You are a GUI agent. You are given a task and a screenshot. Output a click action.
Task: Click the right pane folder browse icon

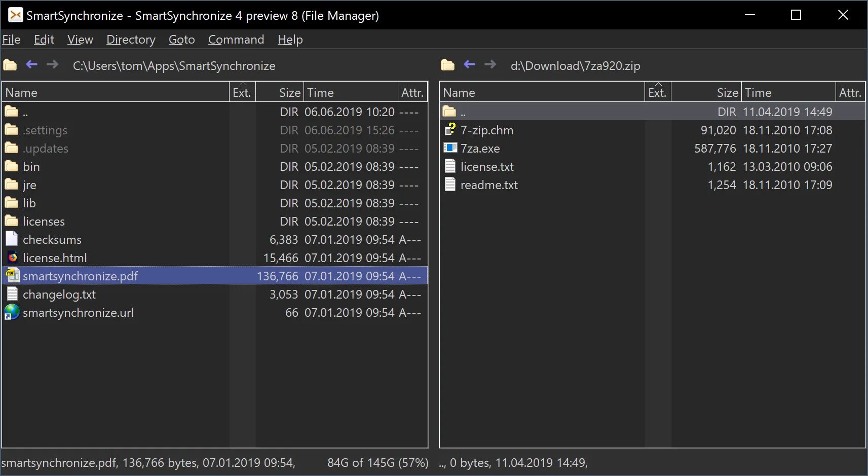pyautogui.click(x=447, y=65)
